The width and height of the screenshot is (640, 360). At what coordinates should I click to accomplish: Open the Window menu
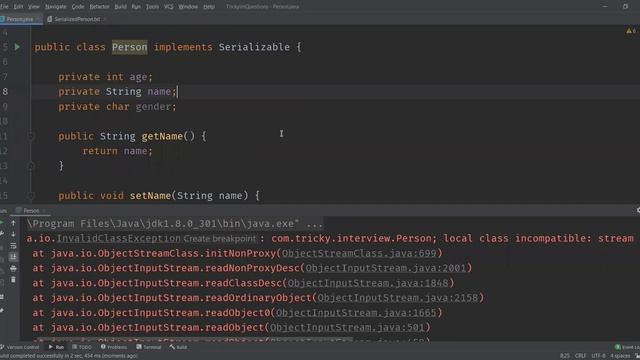coord(188,7)
